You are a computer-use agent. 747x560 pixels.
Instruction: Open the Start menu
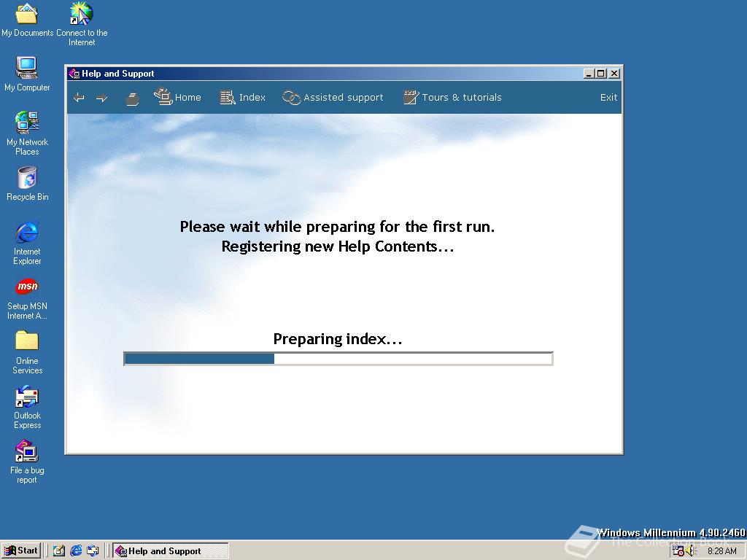pos(21,551)
